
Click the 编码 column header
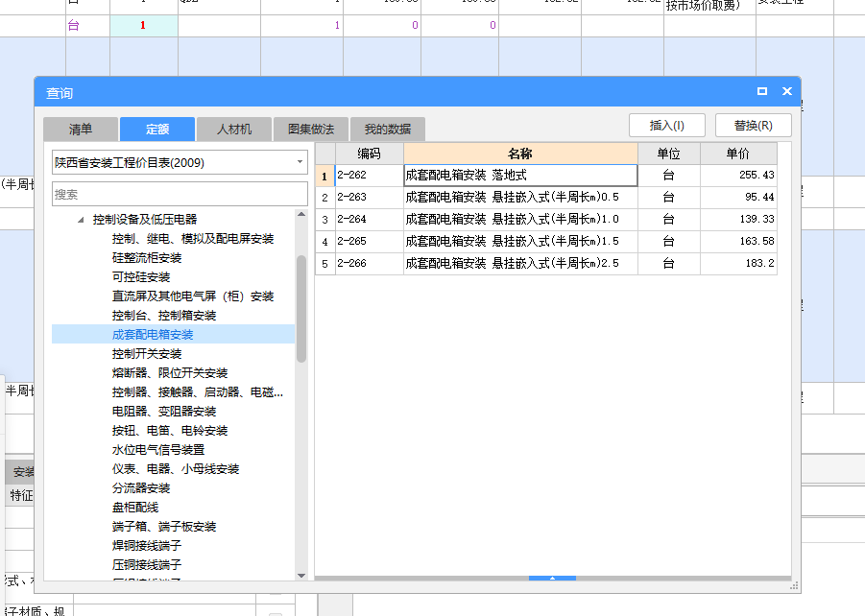(x=369, y=154)
